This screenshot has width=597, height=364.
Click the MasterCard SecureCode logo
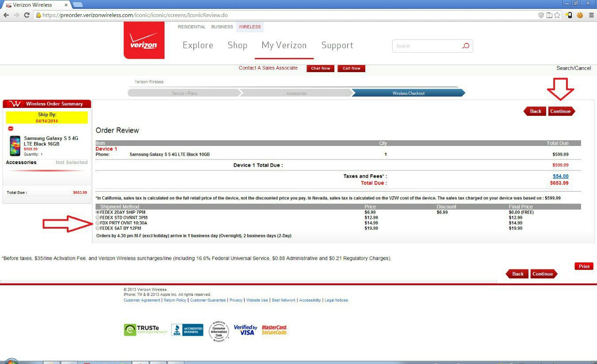pyautogui.click(x=275, y=330)
